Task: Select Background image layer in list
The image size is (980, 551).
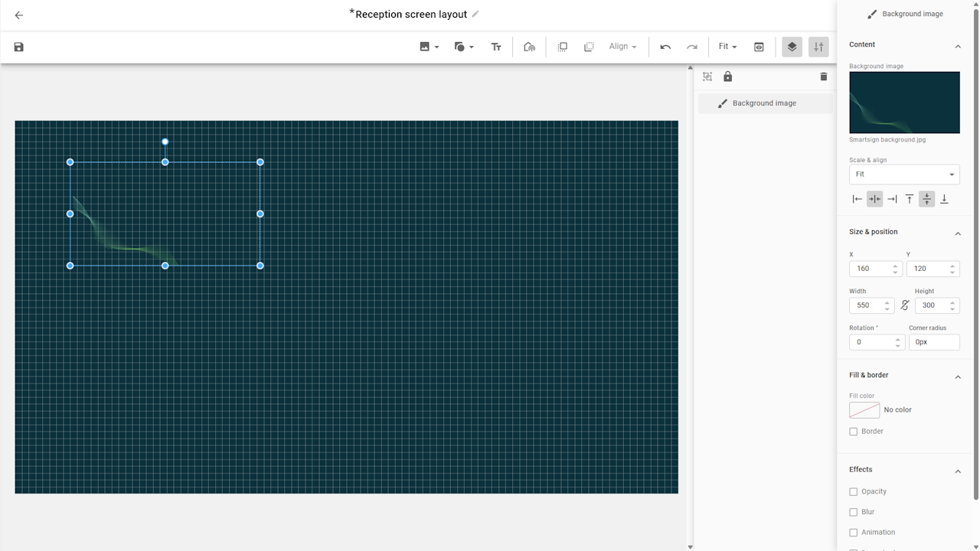Action: (764, 103)
